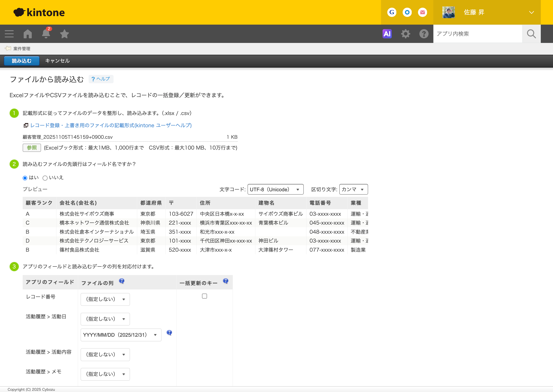Image resolution: width=553 pixels, height=392 pixels.
Task: Select the はい radio button
Action: pyautogui.click(x=25, y=178)
